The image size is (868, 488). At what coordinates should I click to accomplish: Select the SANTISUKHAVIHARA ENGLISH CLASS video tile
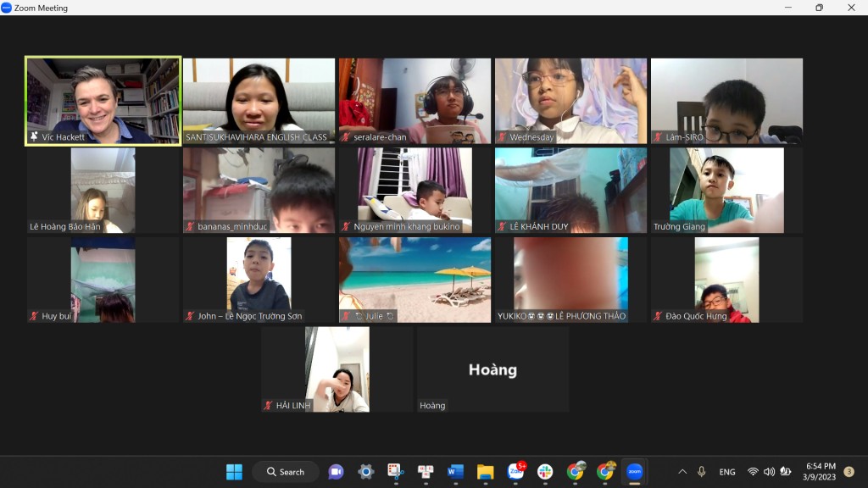pos(259,101)
